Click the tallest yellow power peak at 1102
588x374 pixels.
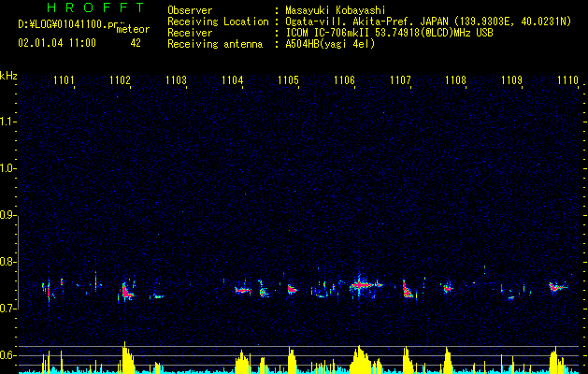pos(127,358)
